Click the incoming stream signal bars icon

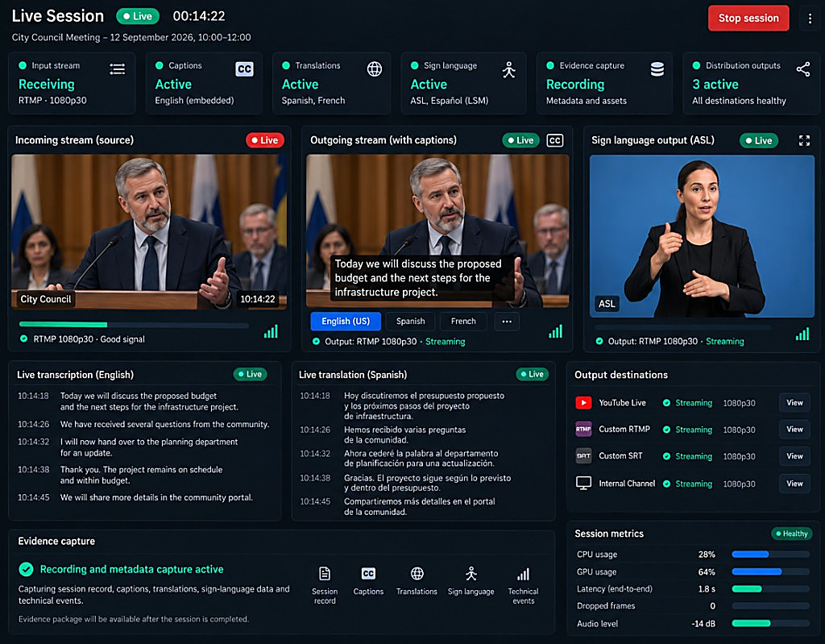[x=271, y=331]
